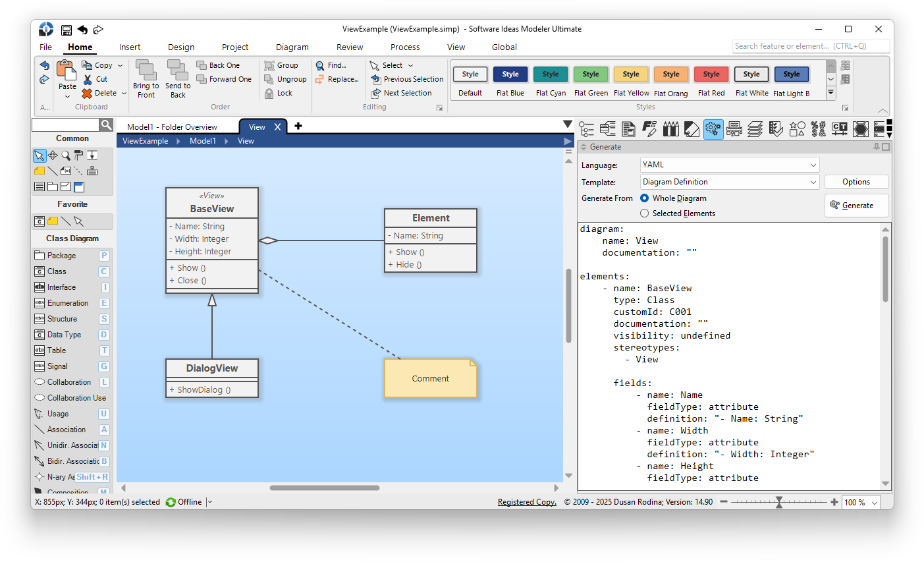This screenshot has width=924, height=562.
Task: Open the Offline status dropdown arrow
Action: click(x=209, y=502)
